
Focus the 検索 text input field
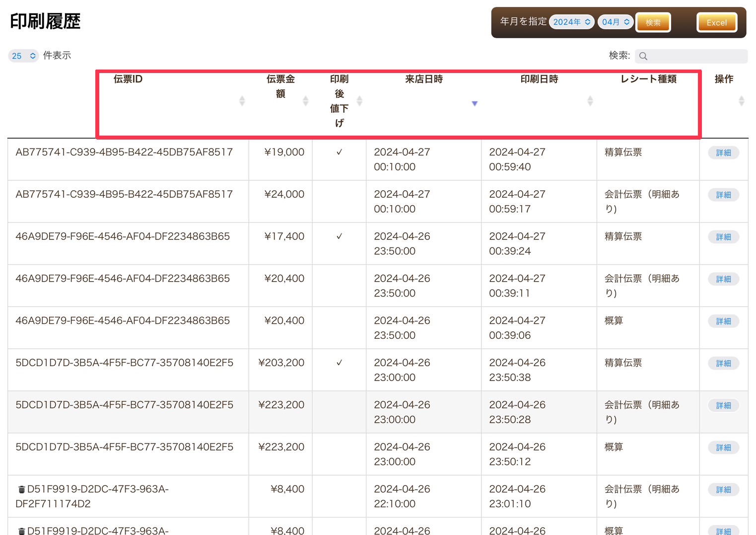pyautogui.click(x=691, y=56)
